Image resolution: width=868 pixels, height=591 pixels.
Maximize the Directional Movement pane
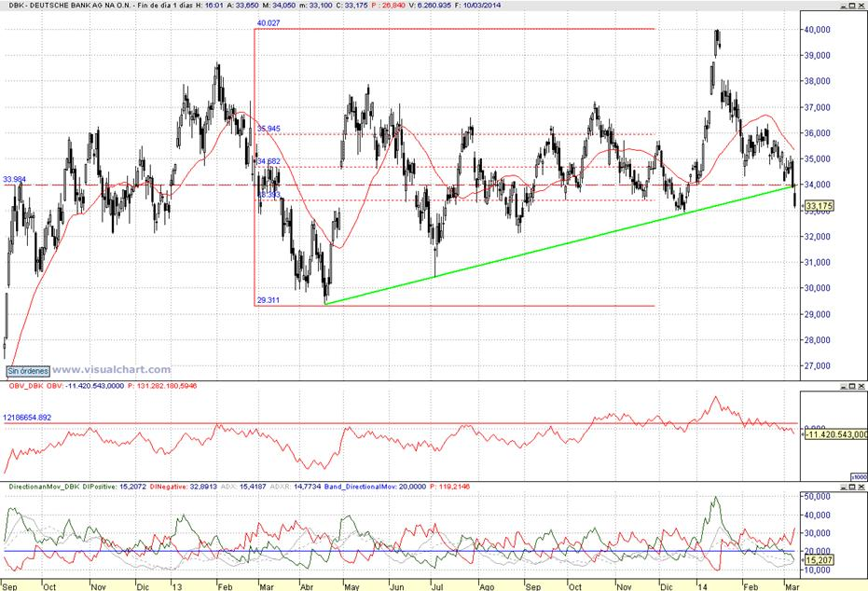click(852, 487)
